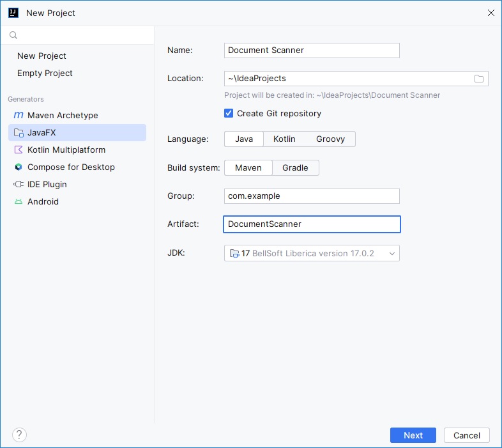Select Empty Project in the sidebar
502x448 pixels.
coord(45,73)
